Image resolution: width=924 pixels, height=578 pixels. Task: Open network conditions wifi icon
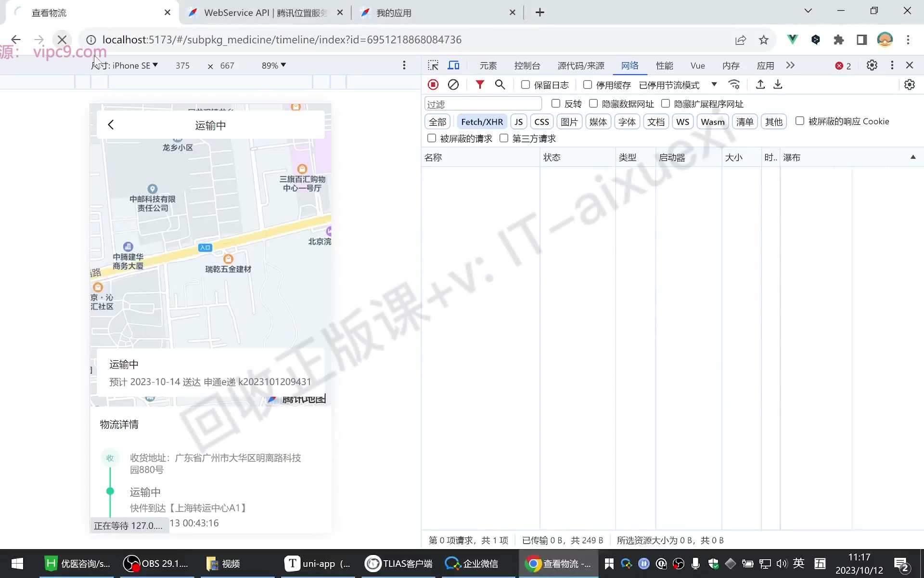734,85
